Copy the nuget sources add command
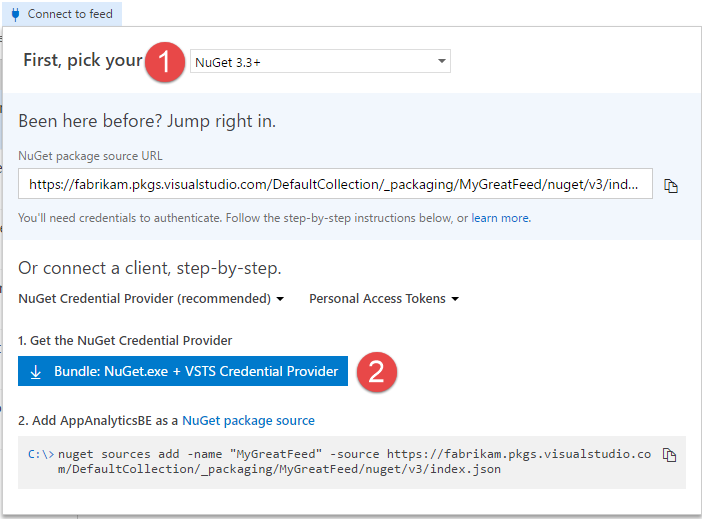 (x=670, y=456)
